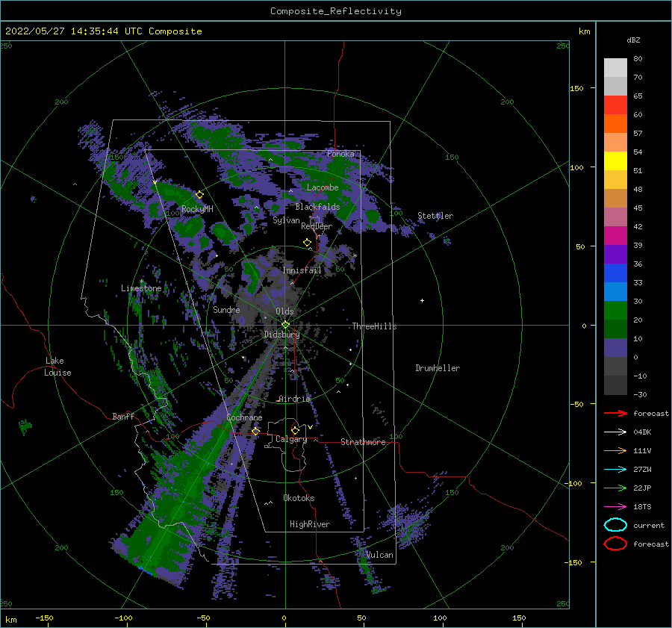The image size is (672, 628).
Task: Click the Olds label
Action: (284, 311)
